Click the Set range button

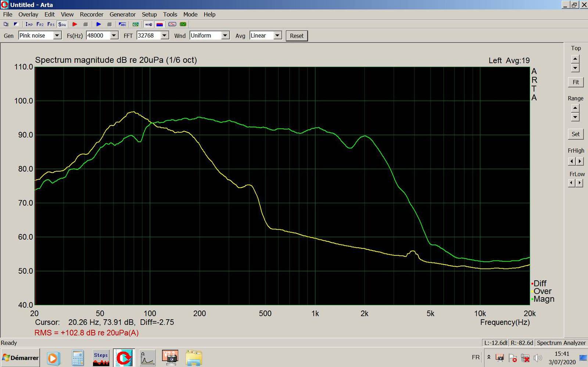click(x=576, y=134)
